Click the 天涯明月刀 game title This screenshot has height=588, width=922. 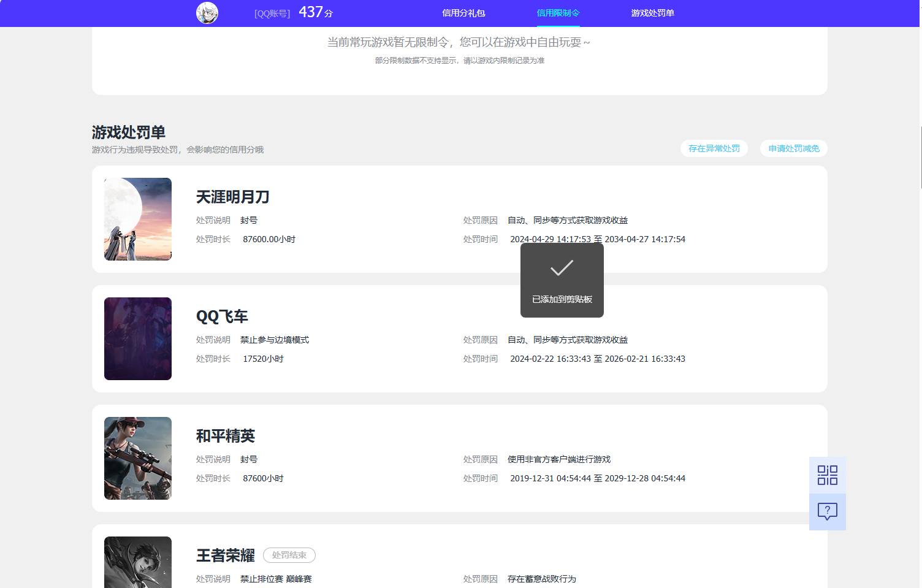click(232, 197)
